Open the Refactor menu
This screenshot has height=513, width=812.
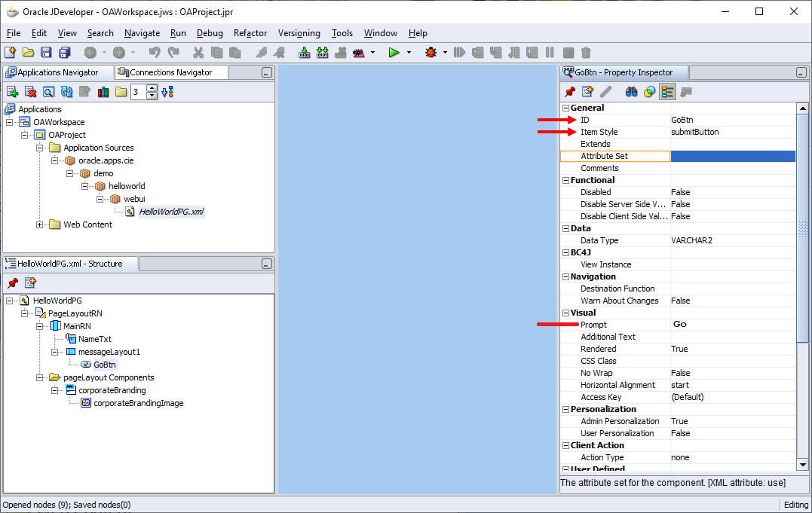point(250,33)
